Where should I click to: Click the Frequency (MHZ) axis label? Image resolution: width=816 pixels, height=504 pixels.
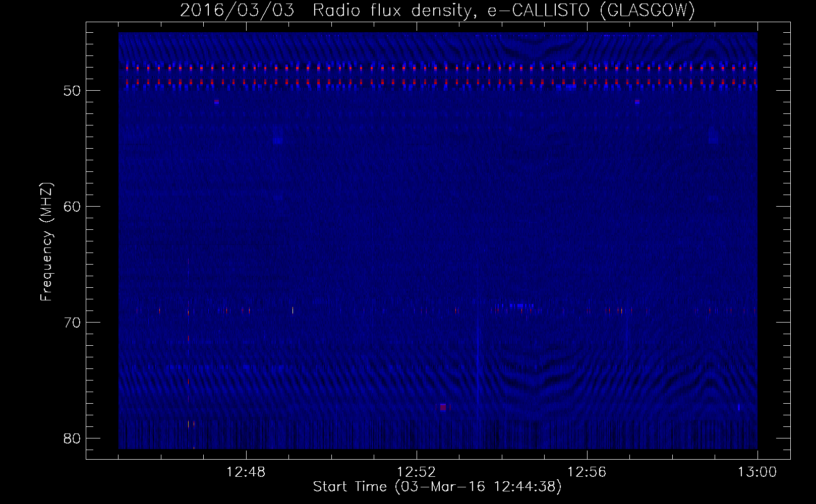tap(46, 242)
